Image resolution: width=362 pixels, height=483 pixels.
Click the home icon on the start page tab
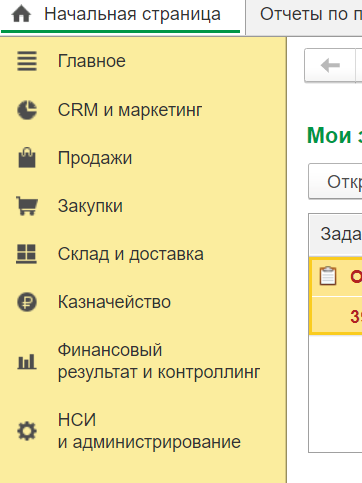click(21, 15)
